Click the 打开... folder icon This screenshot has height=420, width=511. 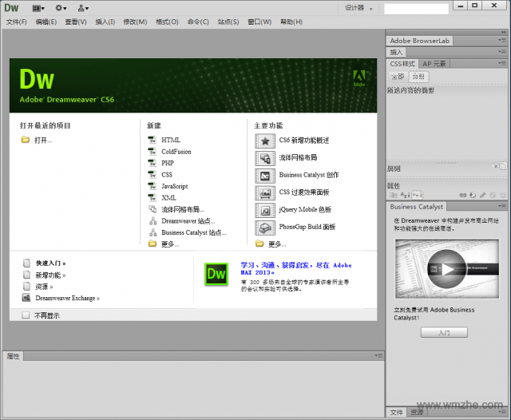point(25,140)
